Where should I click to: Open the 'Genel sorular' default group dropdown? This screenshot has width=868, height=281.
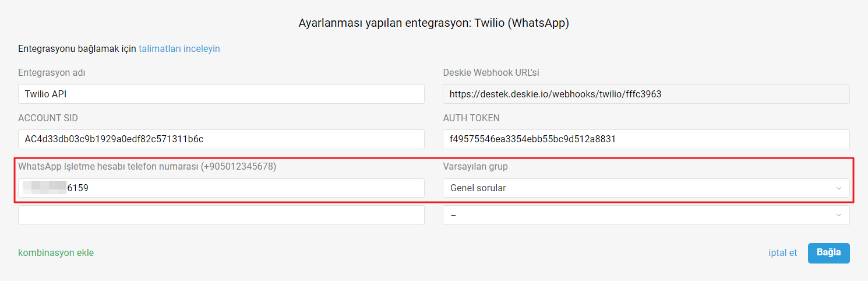click(x=646, y=188)
